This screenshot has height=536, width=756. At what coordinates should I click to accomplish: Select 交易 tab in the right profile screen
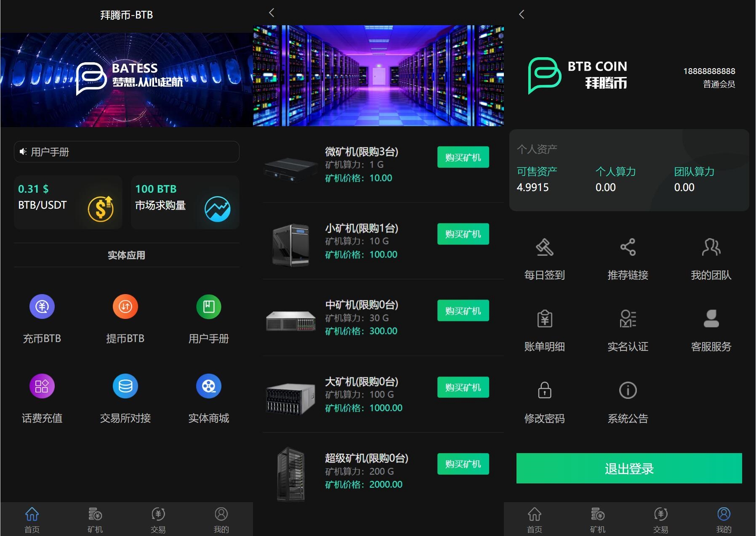(x=661, y=520)
